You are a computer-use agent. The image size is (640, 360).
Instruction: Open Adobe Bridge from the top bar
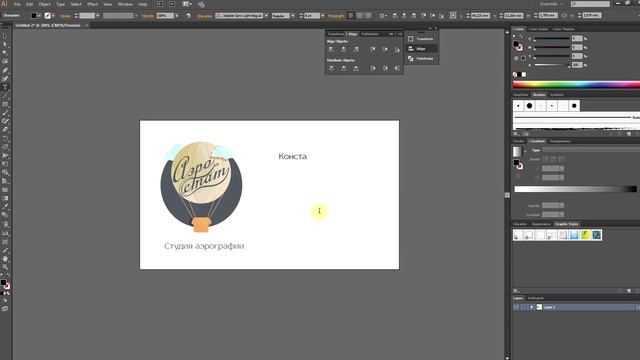tap(160, 4)
